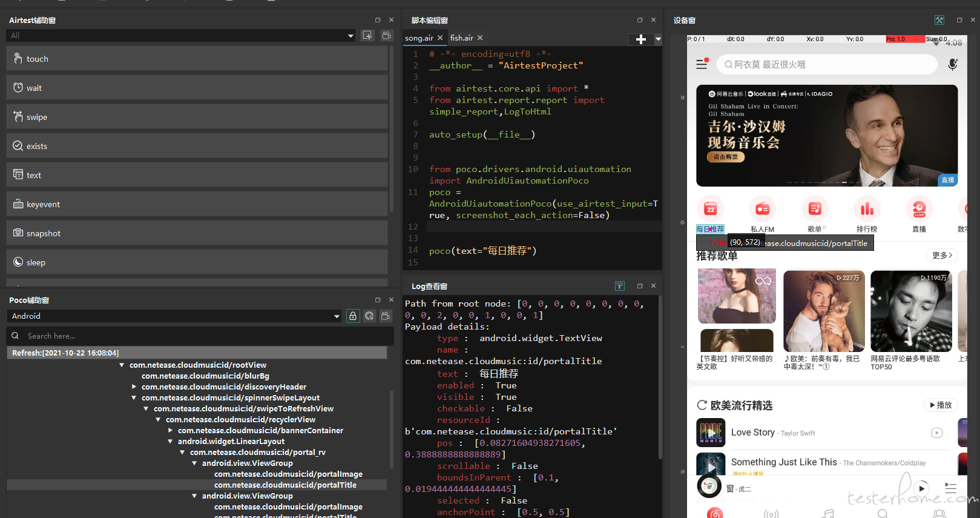Select the wait command
The width and height of the screenshot is (980, 518).
click(x=197, y=88)
